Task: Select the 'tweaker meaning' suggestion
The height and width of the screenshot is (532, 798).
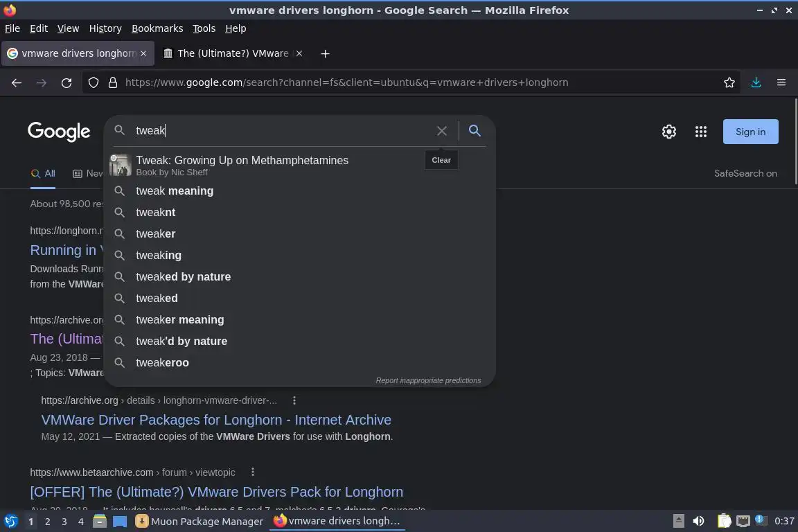Action: pos(299,320)
